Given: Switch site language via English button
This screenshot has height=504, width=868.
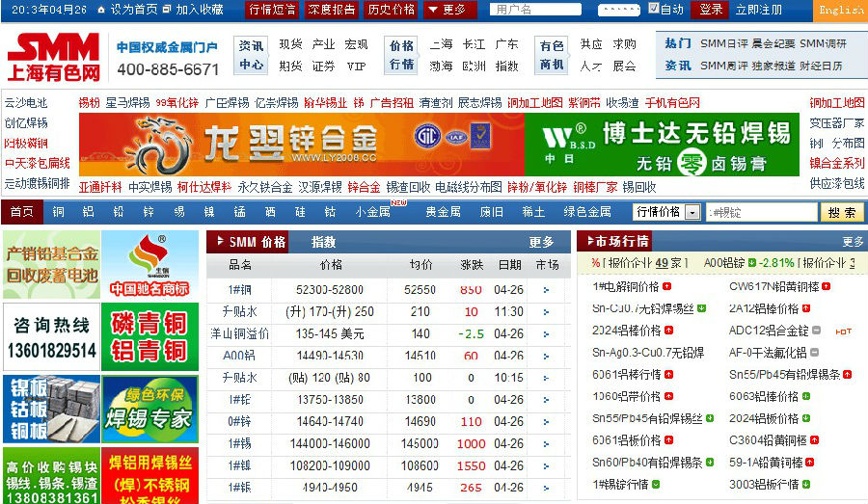Looking at the screenshot, I should (x=840, y=10).
